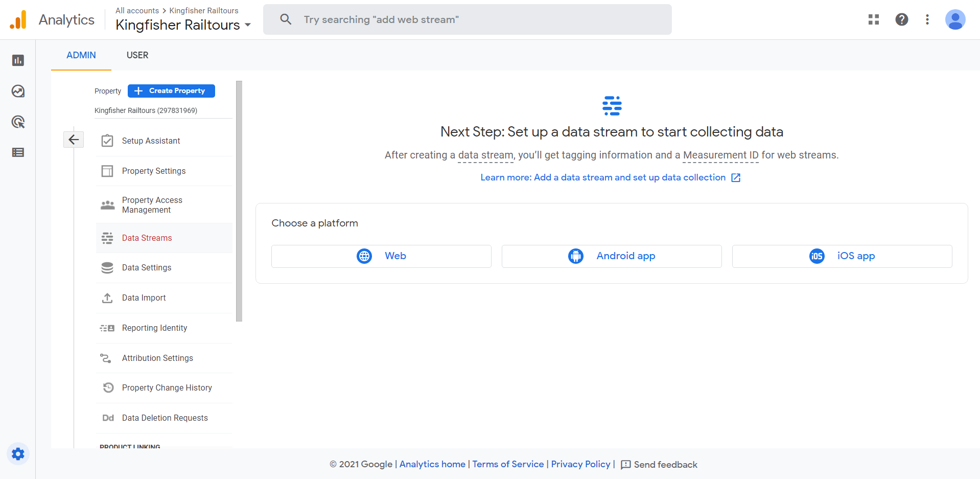Click the Property Settings layout icon
The width and height of the screenshot is (980, 479).
point(107,171)
